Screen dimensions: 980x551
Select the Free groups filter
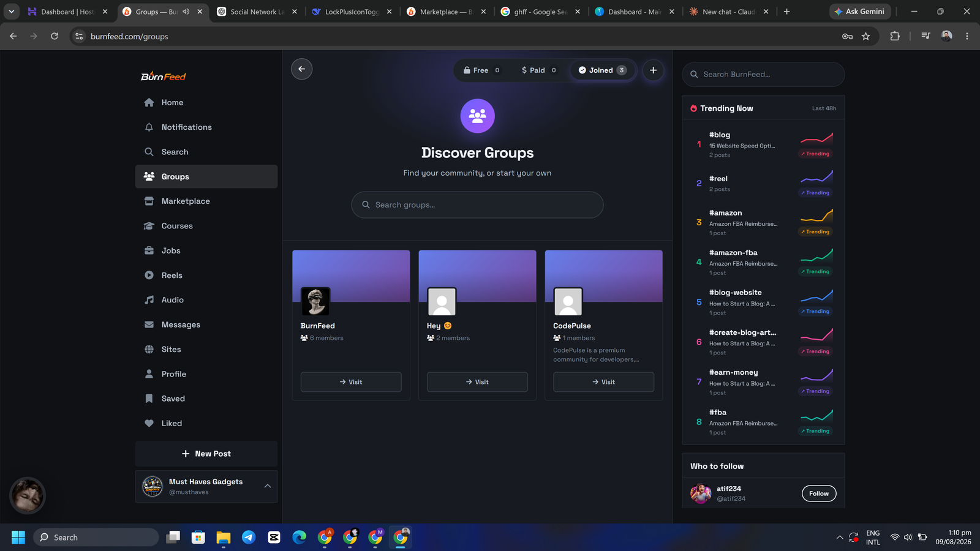pos(482,70)
